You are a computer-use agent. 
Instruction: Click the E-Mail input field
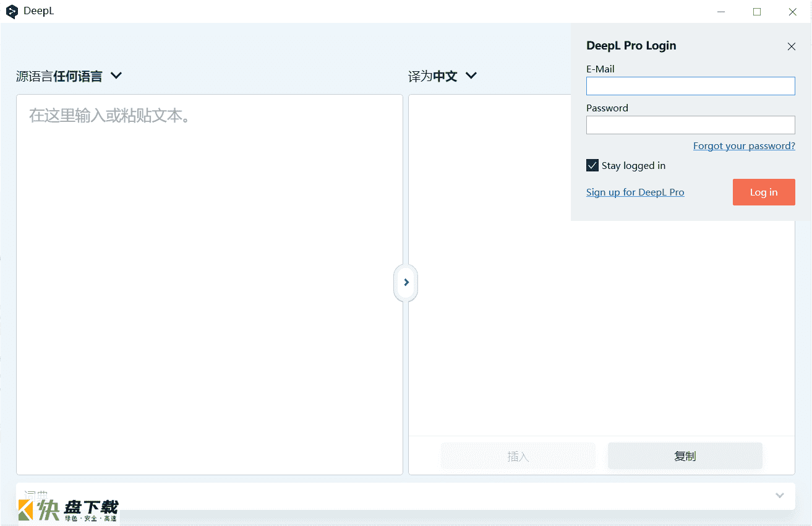click(690, 86)
